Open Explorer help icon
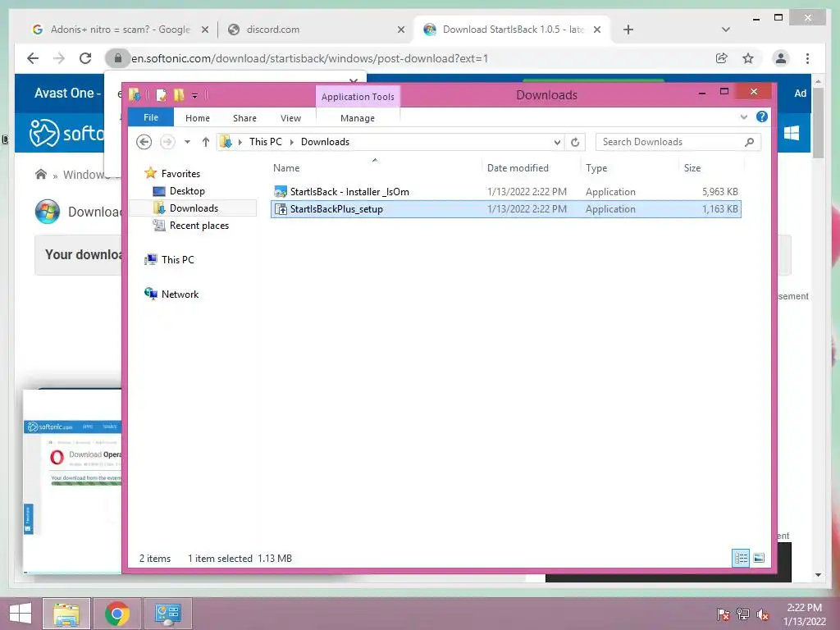This screenshot has height=630, width=840. coord(761,116)
